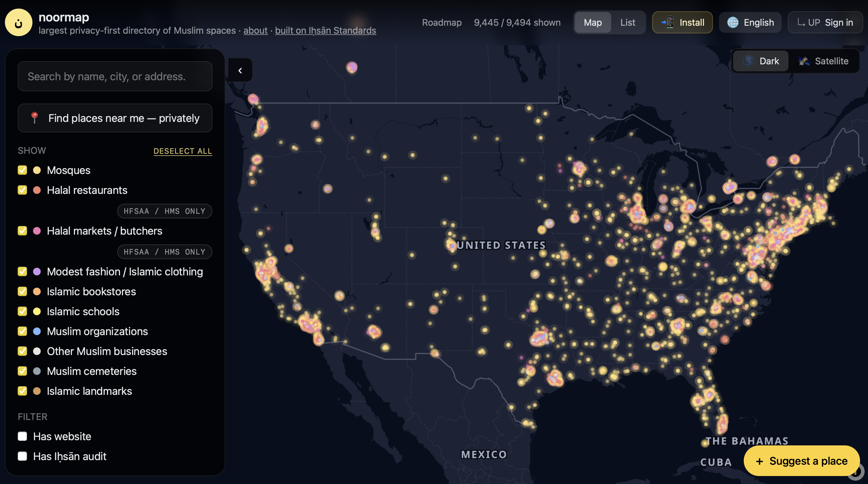Toggle HFSAA / HMS ONLY under Halal markets
The image size is (868, 484).
(x=164, y=252)
